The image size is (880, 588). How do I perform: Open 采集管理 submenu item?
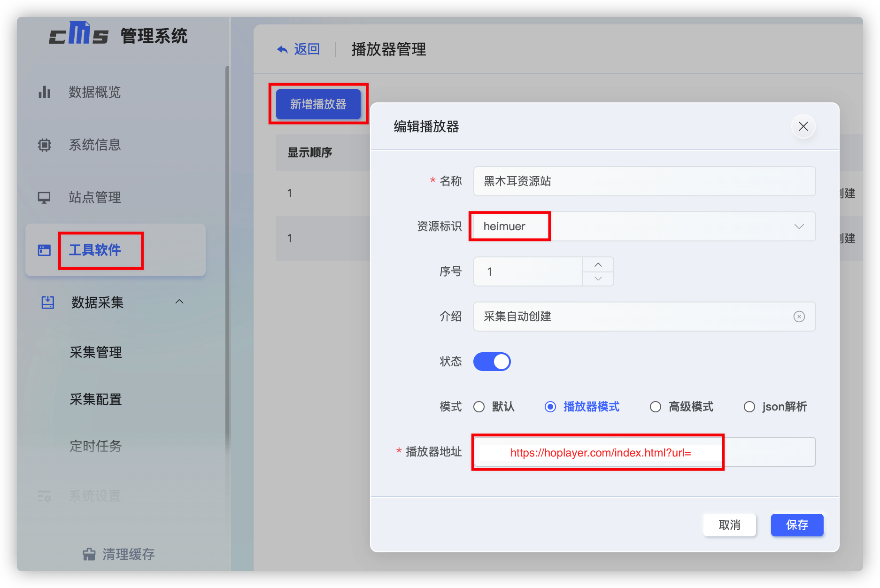click(x=96, y=352)
